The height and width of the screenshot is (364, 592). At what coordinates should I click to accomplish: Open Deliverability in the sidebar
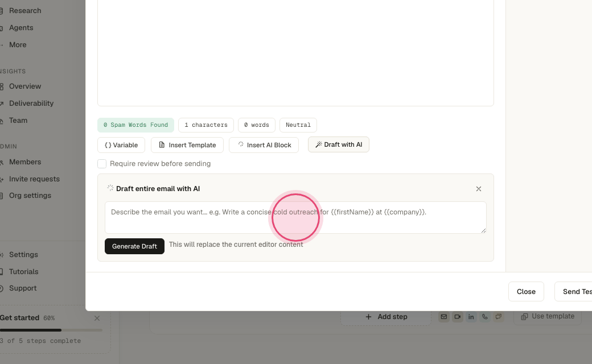coord(31,104)
